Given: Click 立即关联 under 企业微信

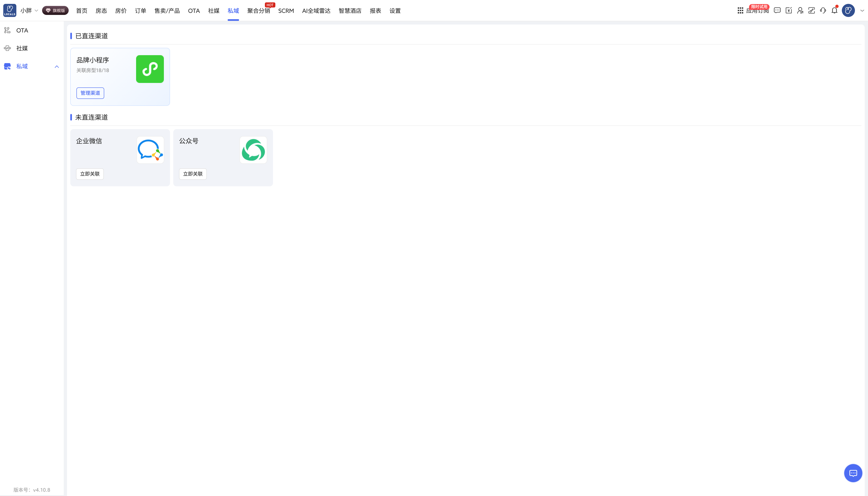Looking at the screenshot, I should tap(90, 174).
